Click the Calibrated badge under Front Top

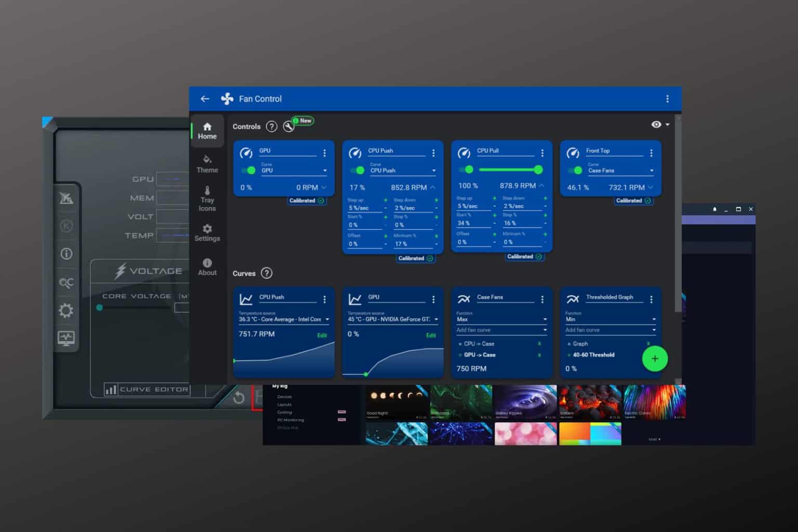[633, 201]
